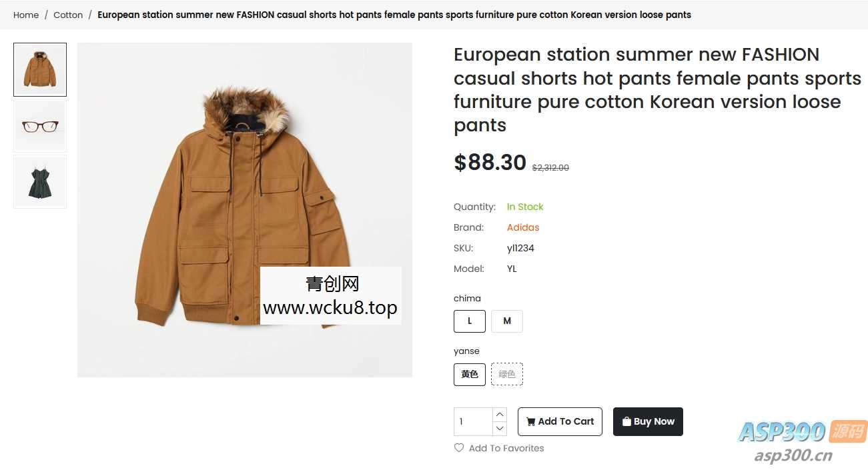
Task: Select size M option
Action: pos(507,321)
